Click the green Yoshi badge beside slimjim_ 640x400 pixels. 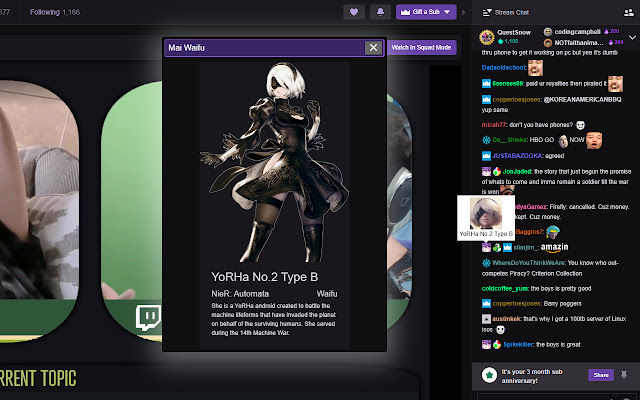pos(496,247)
